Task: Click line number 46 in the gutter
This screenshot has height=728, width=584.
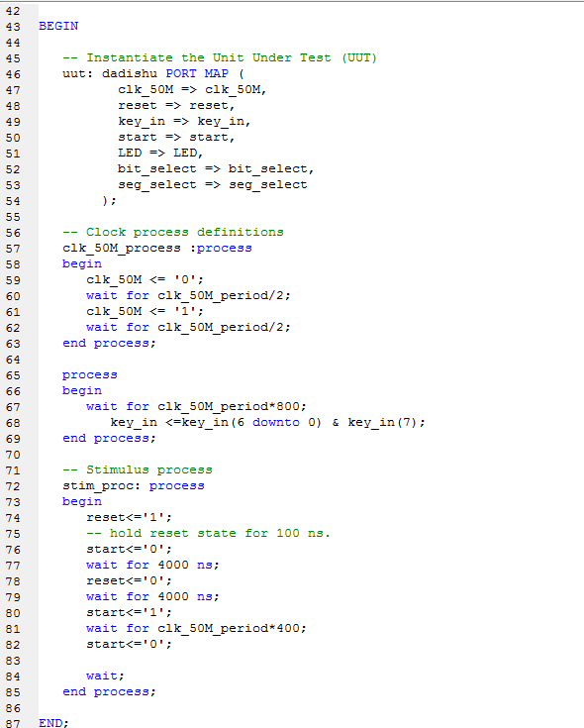Action: (13, 74)
